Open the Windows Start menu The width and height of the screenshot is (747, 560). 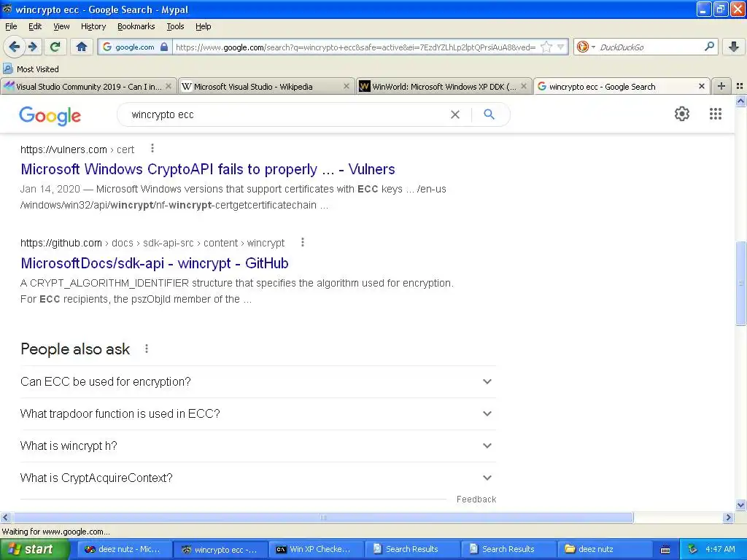pyautogui.click(x=34, y=549)
